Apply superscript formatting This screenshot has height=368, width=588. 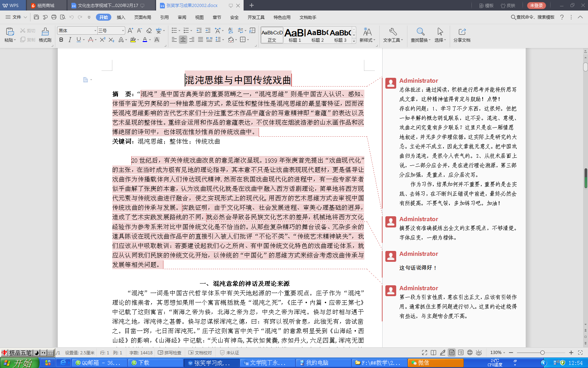(102, 40)
